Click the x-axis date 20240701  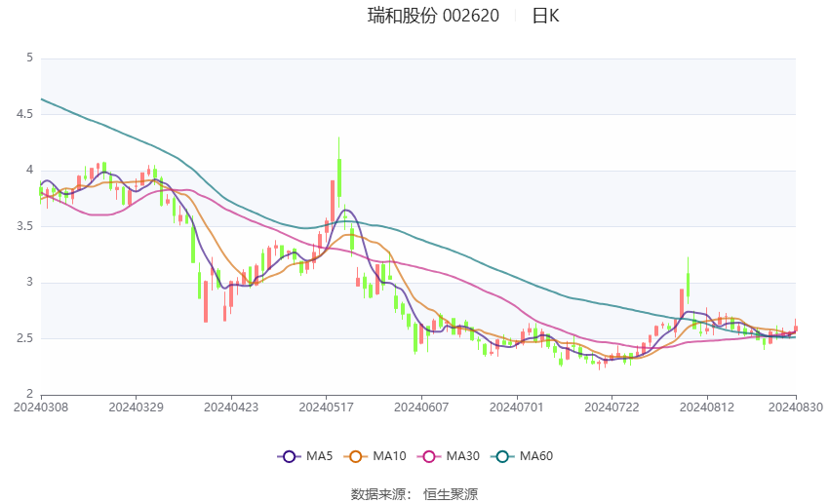click(517, 407)
